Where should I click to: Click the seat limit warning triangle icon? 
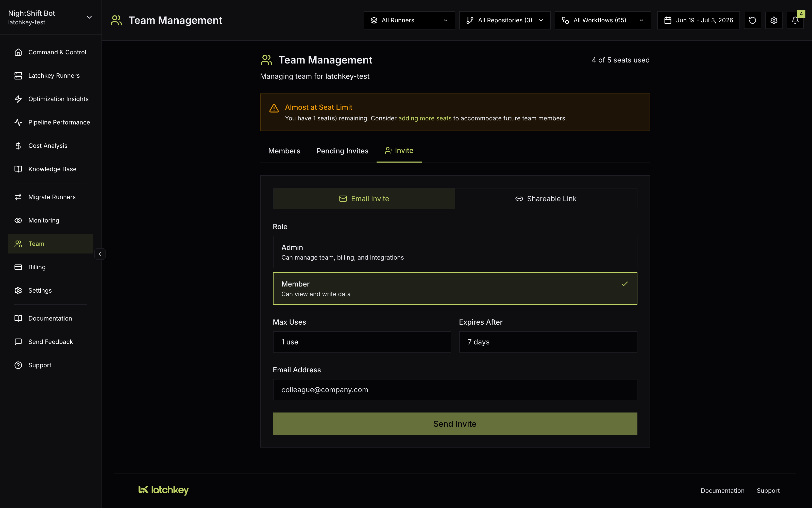click(x=274, y=108)
